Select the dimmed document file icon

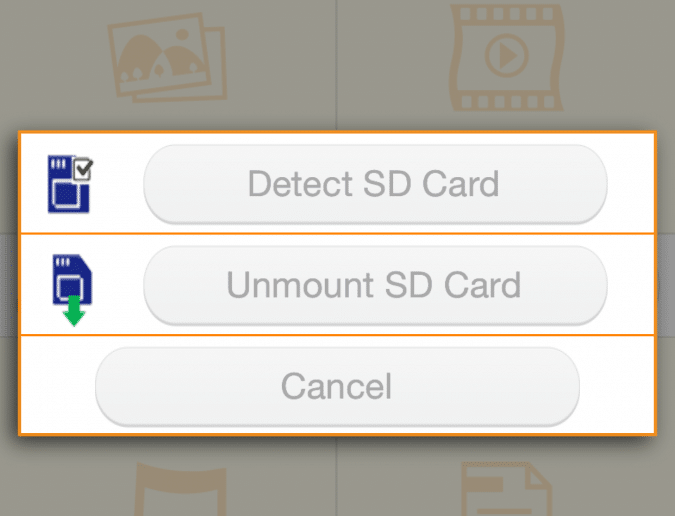click(x=507, y=489)
